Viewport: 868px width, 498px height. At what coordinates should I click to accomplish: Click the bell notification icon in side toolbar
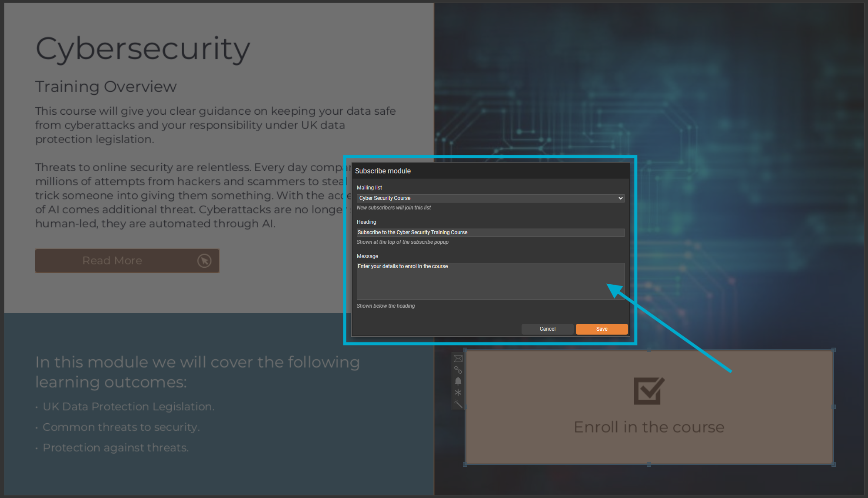(458, 381)
